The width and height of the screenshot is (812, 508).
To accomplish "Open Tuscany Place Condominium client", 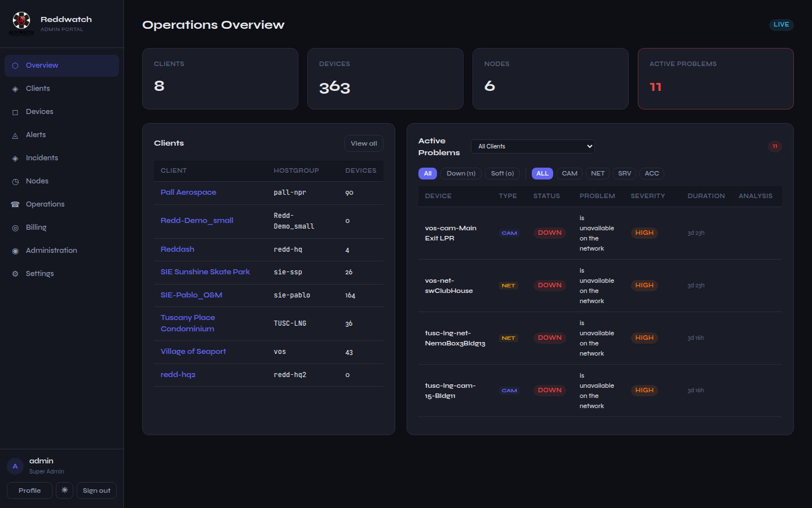I will coord(188,323).
